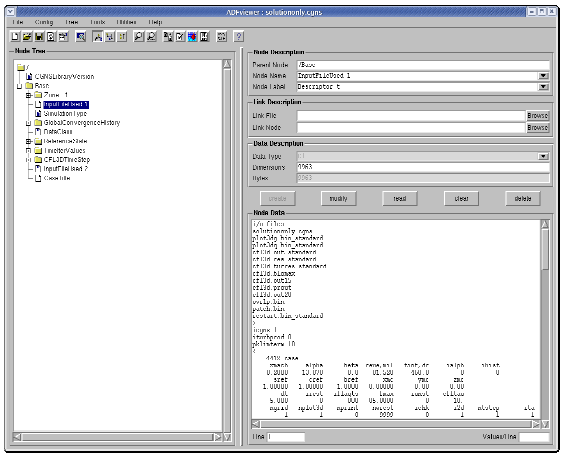Screen dimensions: 564x456
Task: Click the line number input field
Action: click(x=286, y=437)
